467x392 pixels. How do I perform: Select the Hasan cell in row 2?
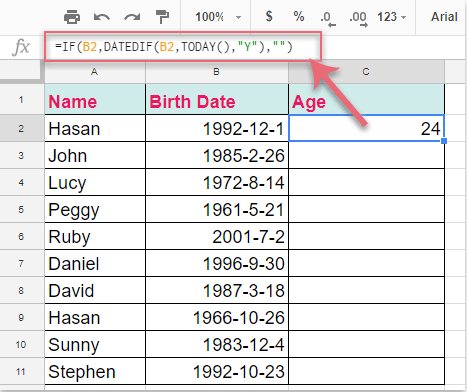point(95,128)
